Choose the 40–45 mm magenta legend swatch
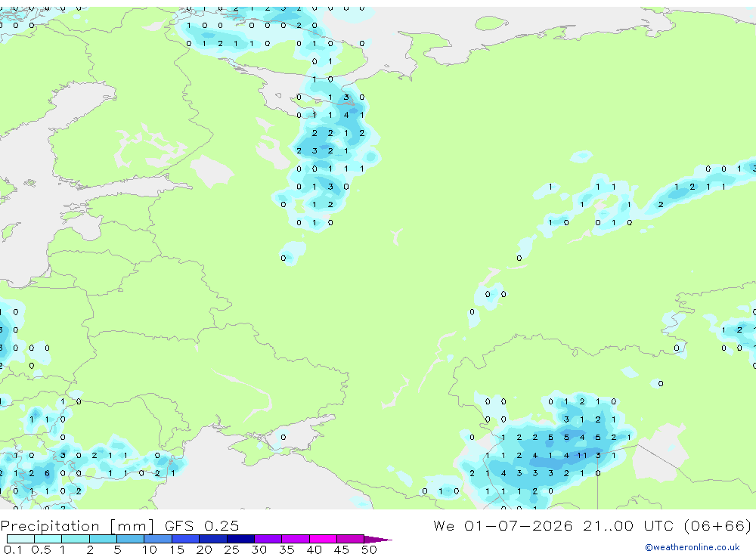Image resolution: width=756 pixels, height=554 pixels. pos(323,539)
